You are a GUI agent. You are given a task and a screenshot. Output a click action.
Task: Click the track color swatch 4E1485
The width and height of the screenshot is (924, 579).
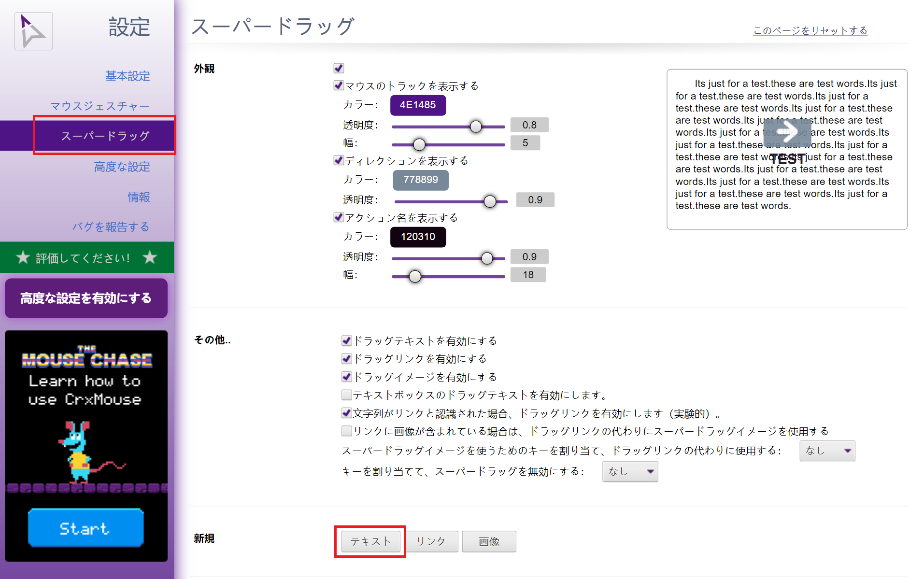[x=418, y=105]
